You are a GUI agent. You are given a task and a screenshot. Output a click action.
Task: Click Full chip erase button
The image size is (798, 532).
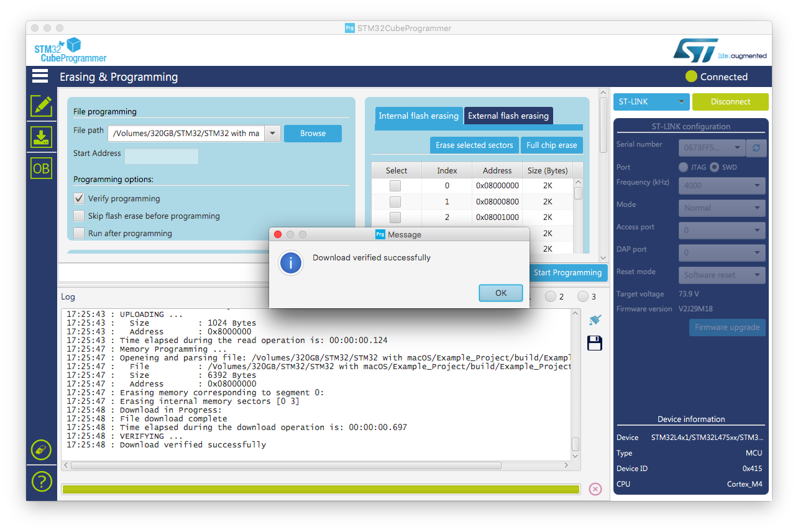552,145
